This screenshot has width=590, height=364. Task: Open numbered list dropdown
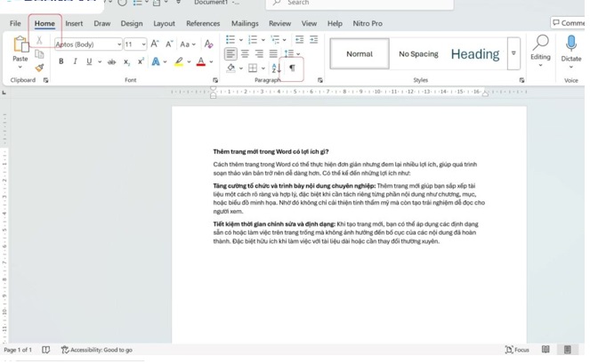coord(263,39)
